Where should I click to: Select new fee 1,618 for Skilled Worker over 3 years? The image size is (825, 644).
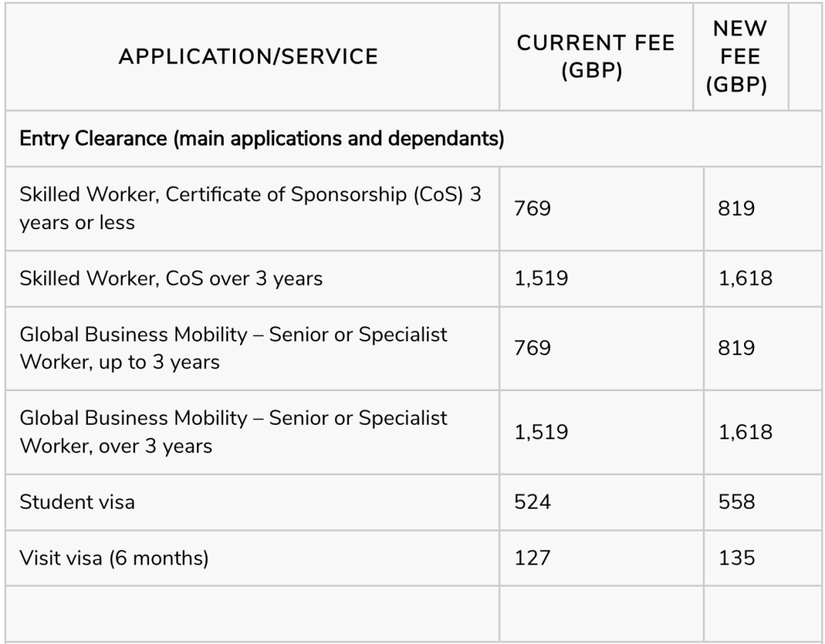coord(746,278)
